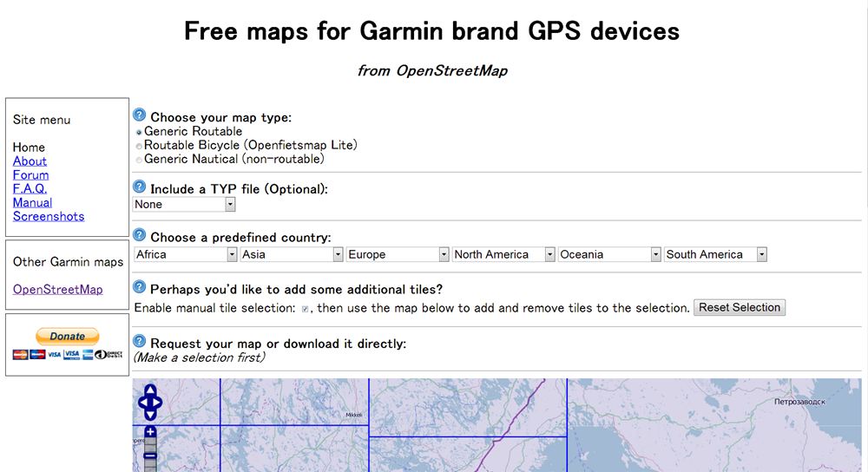Click the Петрозаводск label on the map
This screenshot has height=472, width=868.
[800, 402]
